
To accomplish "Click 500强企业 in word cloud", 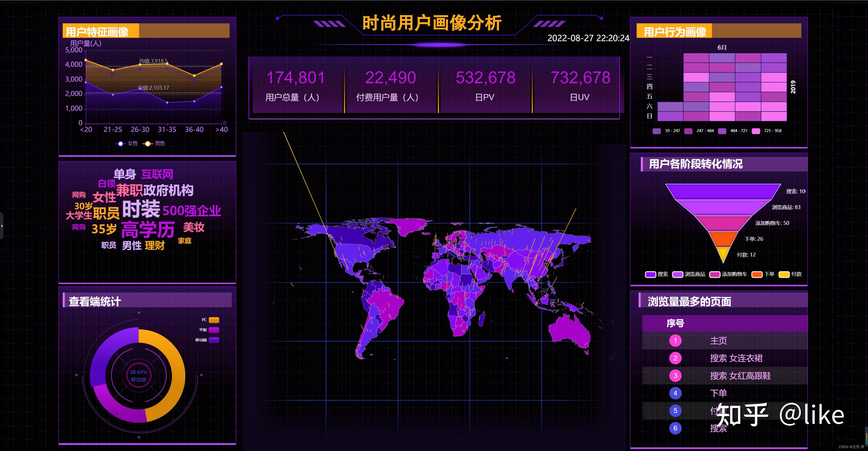I will click(192, 211).
